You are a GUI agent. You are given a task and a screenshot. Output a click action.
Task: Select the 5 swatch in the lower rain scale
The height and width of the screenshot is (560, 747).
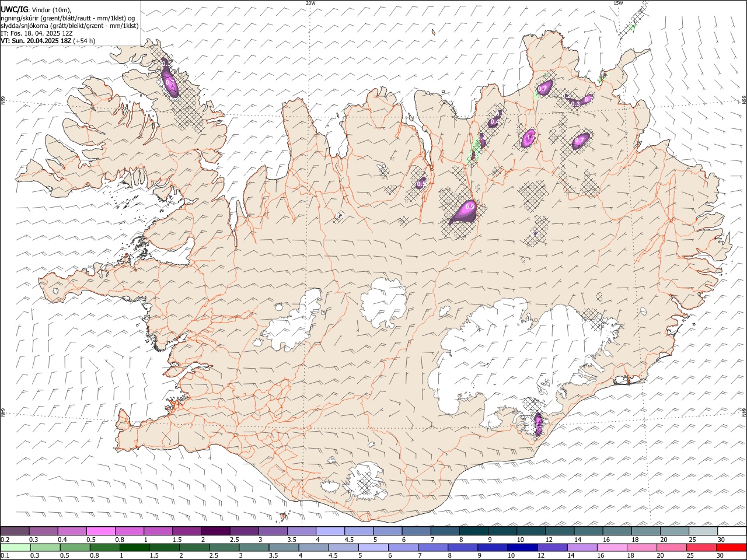pos(373,547)
